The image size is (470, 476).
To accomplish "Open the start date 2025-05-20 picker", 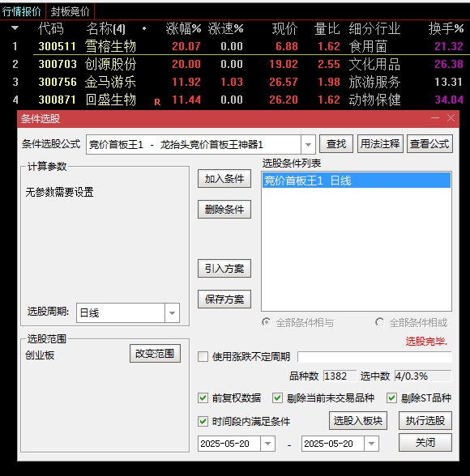I will [267, 444].
